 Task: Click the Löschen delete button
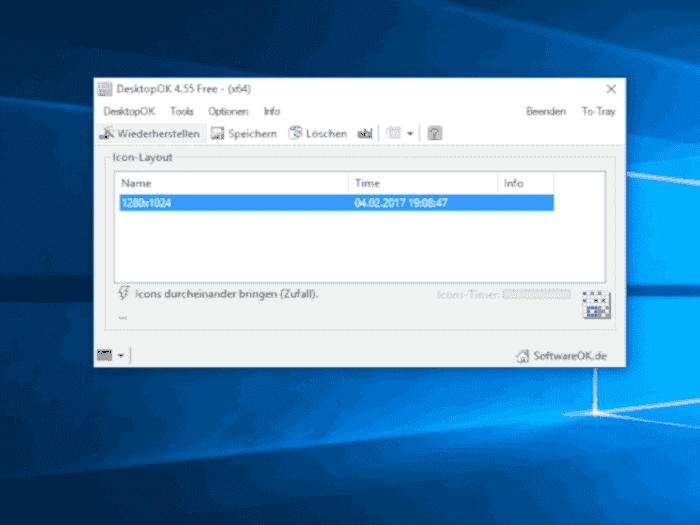[x=318, y=133]
